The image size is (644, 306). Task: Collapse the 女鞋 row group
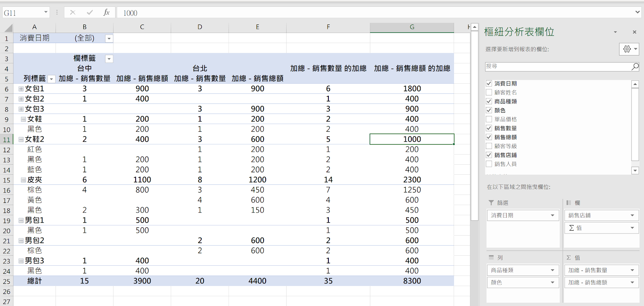tap(23, 119)
